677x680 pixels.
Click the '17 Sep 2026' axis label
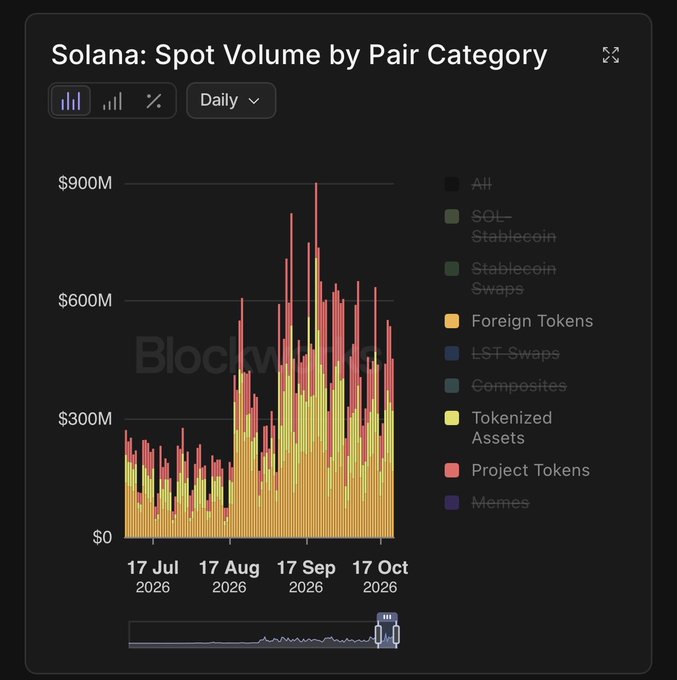tap(306, 577)
